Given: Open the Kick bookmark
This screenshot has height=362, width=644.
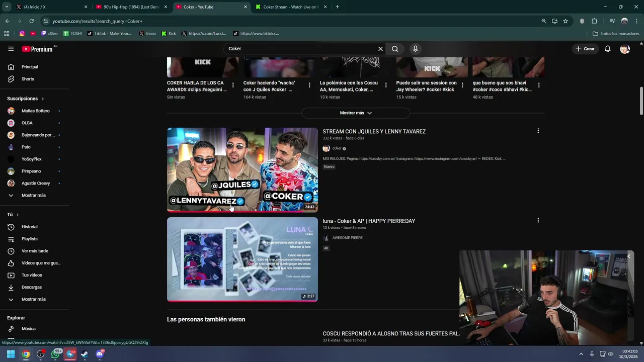Looking at the screenshot, I should [x=169, y=34].
